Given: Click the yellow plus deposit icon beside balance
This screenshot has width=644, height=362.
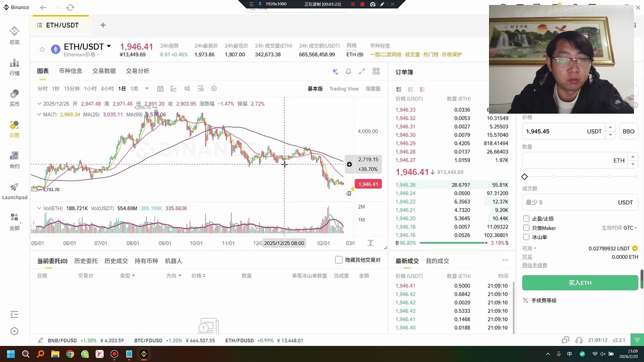Looking at the screenshot, I should [635, 248].
